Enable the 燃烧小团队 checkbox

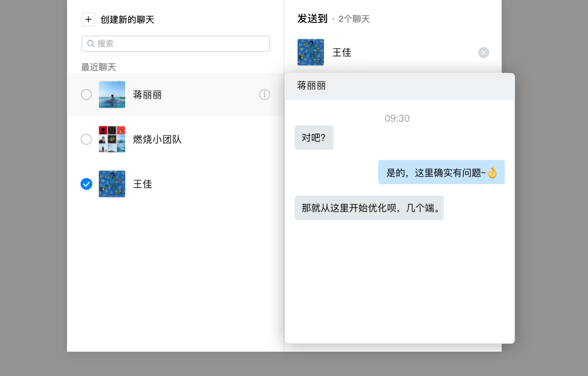tap(86, 139)
